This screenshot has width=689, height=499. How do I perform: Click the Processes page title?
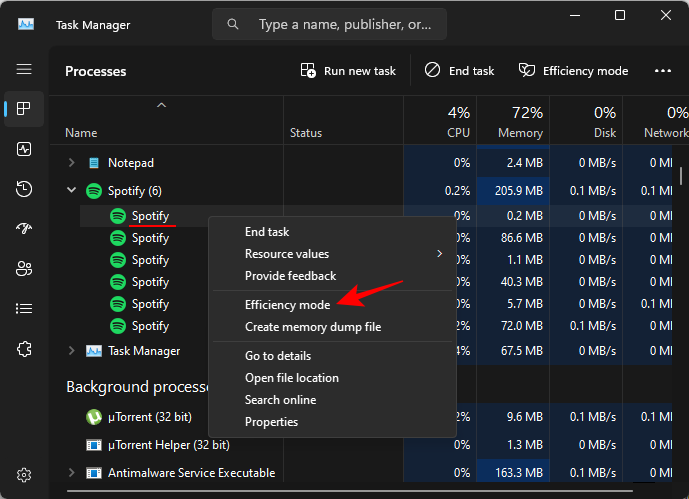pyautogui.click(x=95, y=71)
